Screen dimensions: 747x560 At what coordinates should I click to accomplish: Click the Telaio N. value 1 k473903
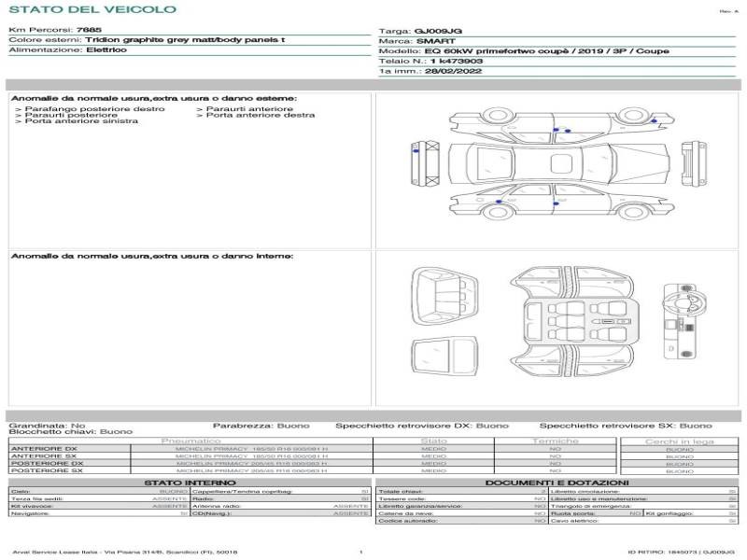[456, 61]
